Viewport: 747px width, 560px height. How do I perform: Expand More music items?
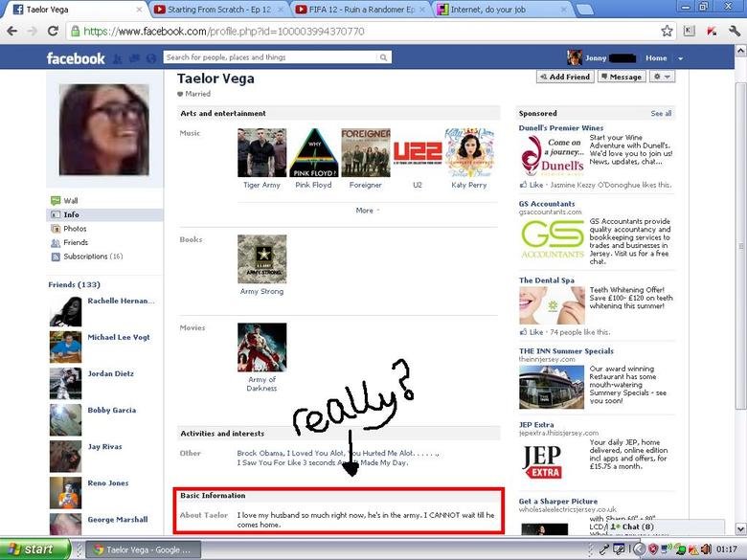pos(368,211)
